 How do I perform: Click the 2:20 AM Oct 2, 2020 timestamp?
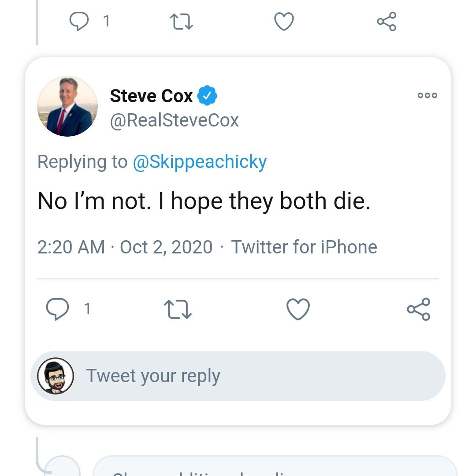(125, 247)
